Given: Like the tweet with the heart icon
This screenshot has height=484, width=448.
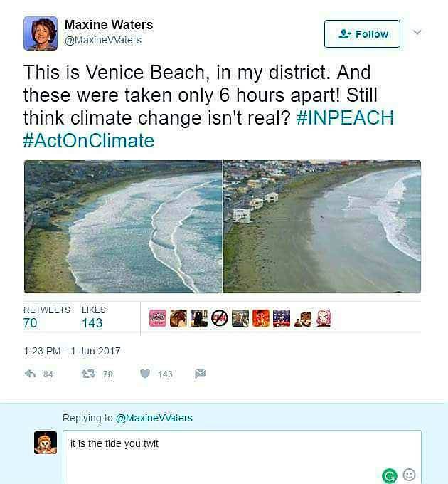Looking at the screenshot, I should (145, 373).
